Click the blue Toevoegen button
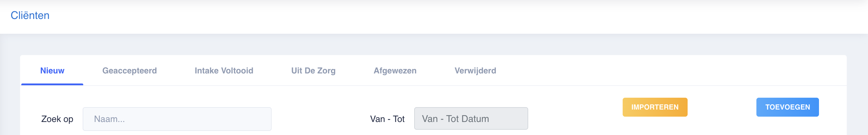Image resolution: width=868 pixels, height=135 pixels. pyautogui.click(x=787, y=107)
